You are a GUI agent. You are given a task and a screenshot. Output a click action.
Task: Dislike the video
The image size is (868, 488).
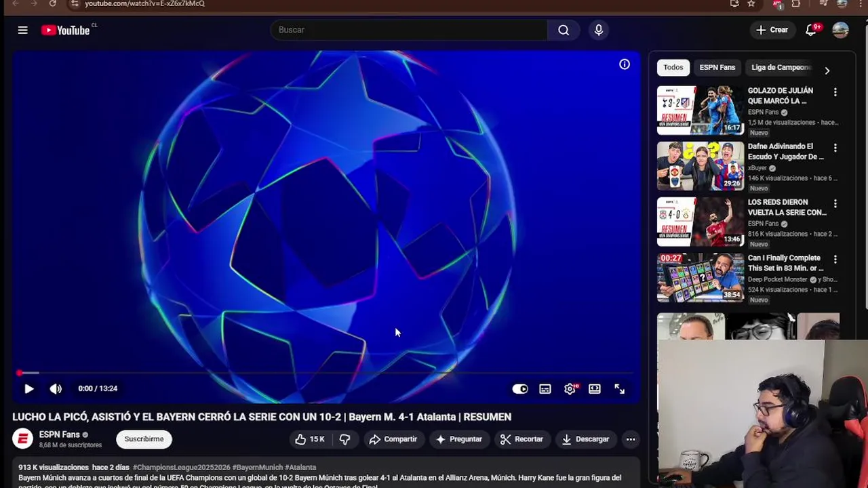pos(344,439)
